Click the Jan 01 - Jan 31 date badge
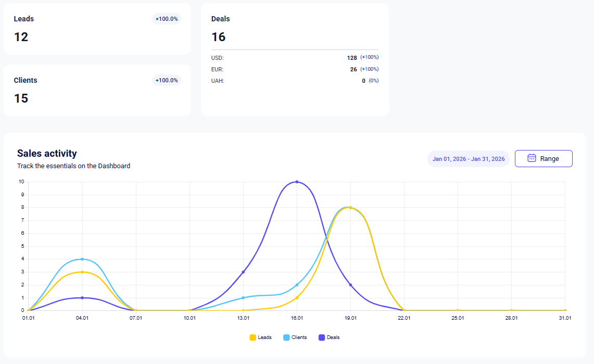594x364 pixels. pyautogui.click(x=468, y=159)
